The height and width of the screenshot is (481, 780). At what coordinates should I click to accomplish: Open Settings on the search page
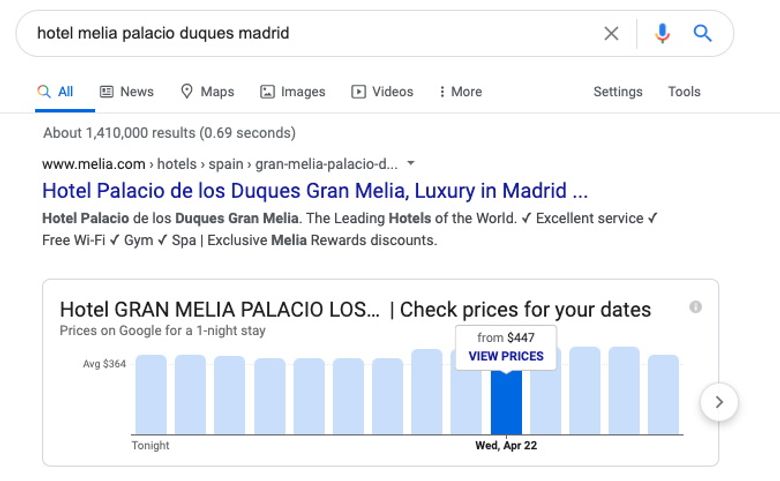(x=618, y=92)
